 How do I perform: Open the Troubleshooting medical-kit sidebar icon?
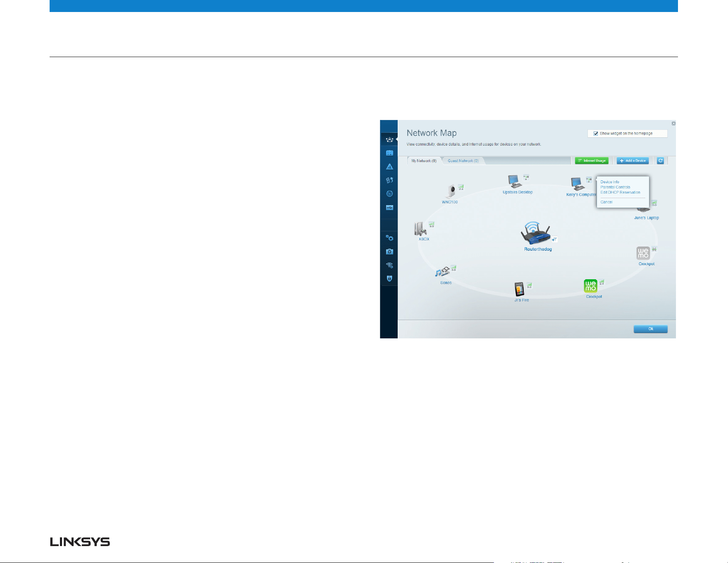click(x=389, y=252)
